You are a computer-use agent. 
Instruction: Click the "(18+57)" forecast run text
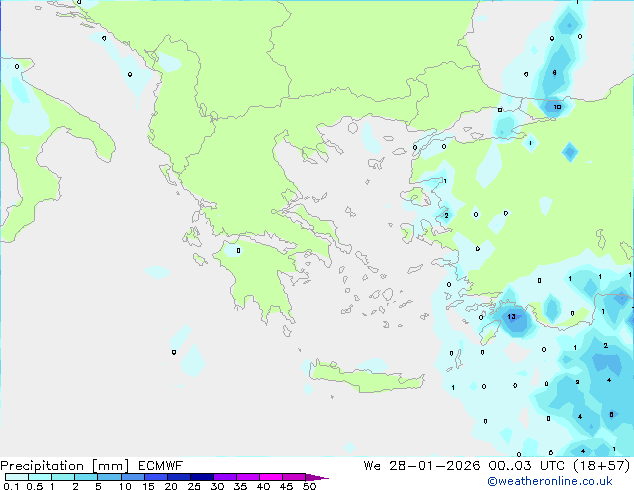click(602, 466)
